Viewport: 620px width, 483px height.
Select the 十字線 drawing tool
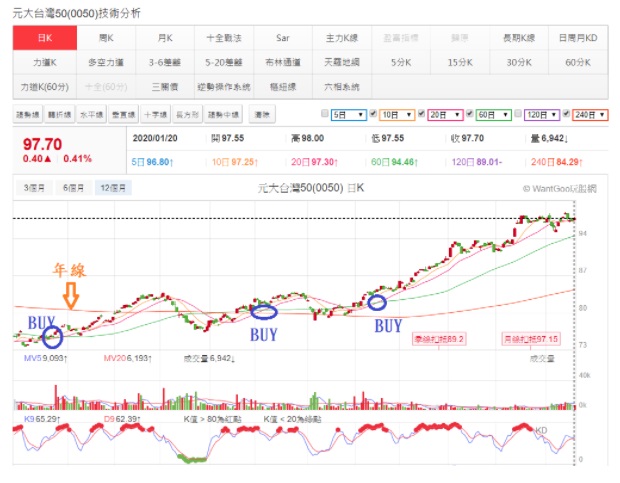(x=155, y=115)
